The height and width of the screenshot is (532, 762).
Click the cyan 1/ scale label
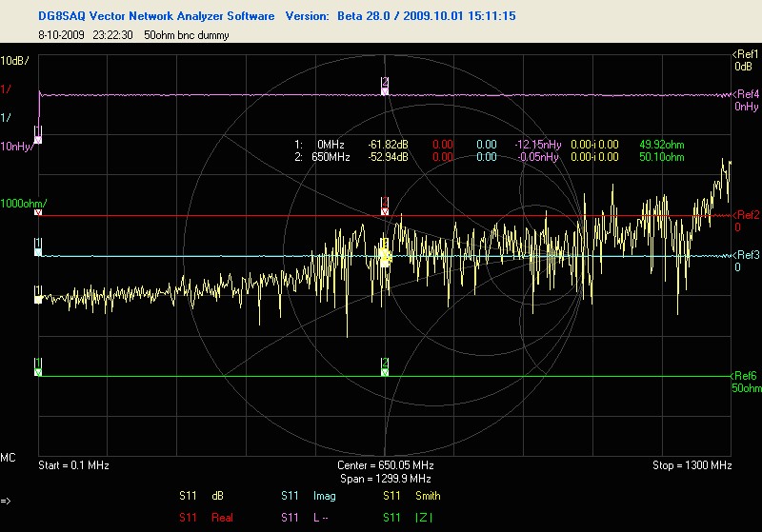(x=6, y=118)
